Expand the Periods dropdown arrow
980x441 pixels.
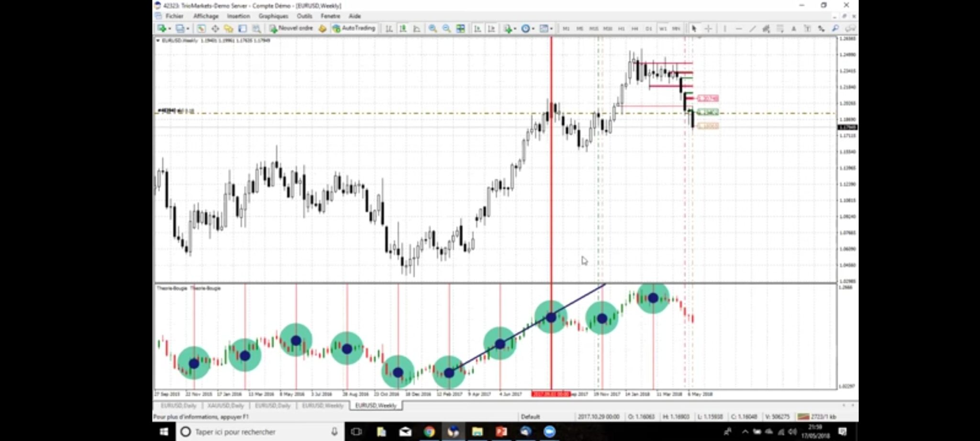click(x=533, y=29)
